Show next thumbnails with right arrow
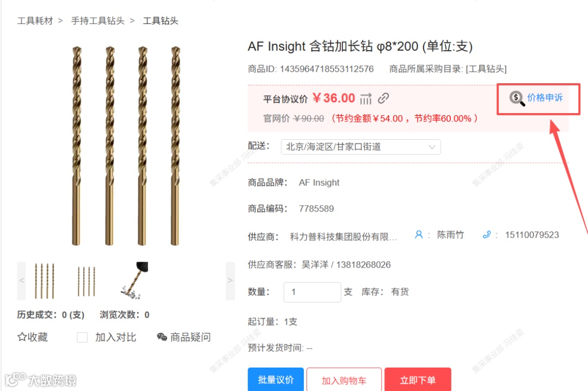588x391 pixels. [x=230, y=281]
